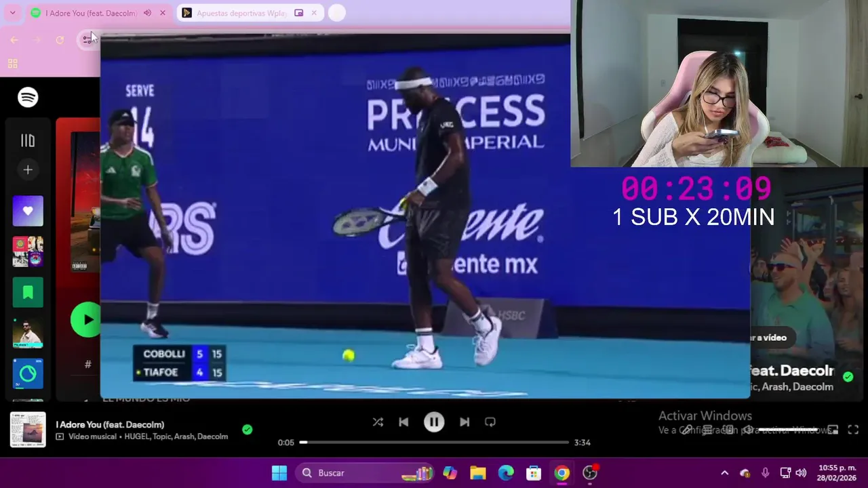868x488 pixels.
Task: Mute Spotify with the speaker icon
Action: point(747,430)
